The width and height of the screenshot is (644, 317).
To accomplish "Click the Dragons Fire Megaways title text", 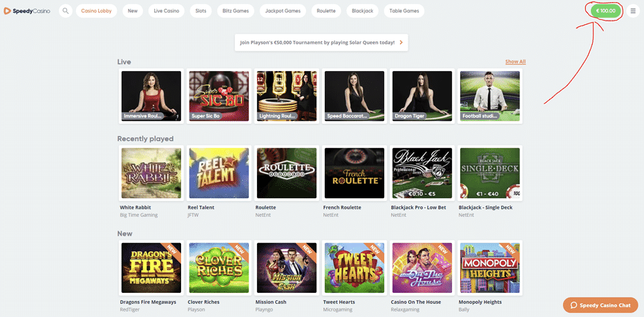I will pos(148,302).
